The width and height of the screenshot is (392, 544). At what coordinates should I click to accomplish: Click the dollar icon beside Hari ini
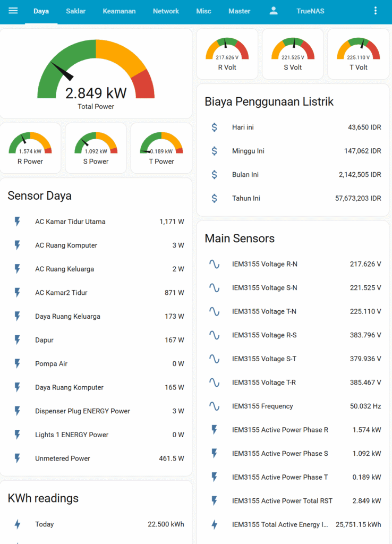(215, 127)
